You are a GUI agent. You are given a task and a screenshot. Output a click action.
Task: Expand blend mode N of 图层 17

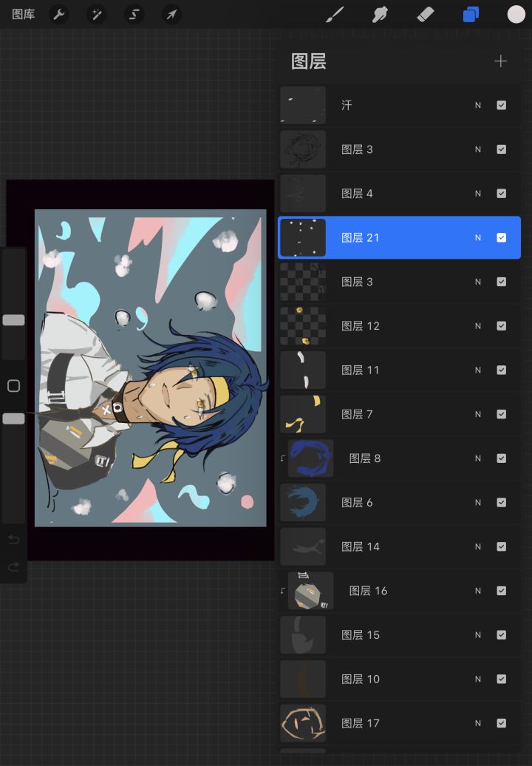[478, 723]
